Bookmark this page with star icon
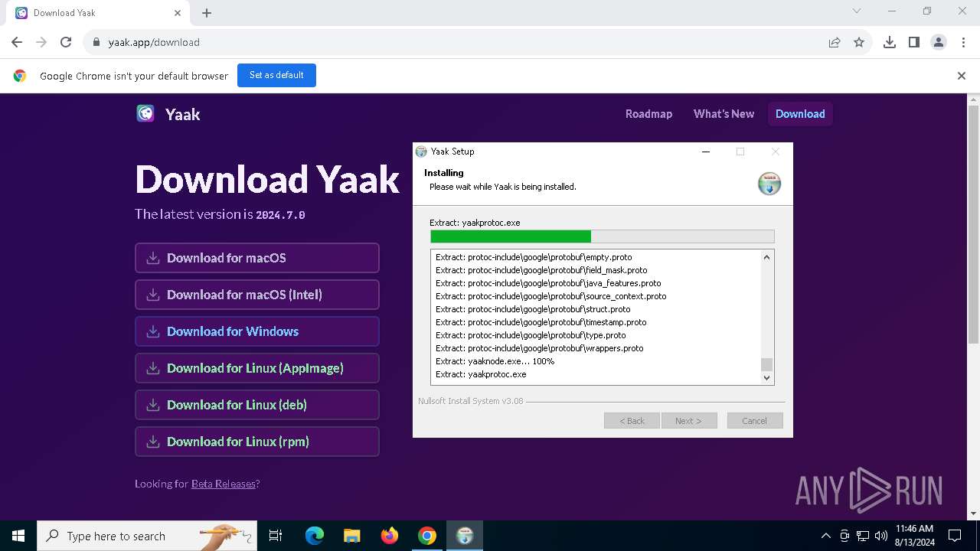 859,43
